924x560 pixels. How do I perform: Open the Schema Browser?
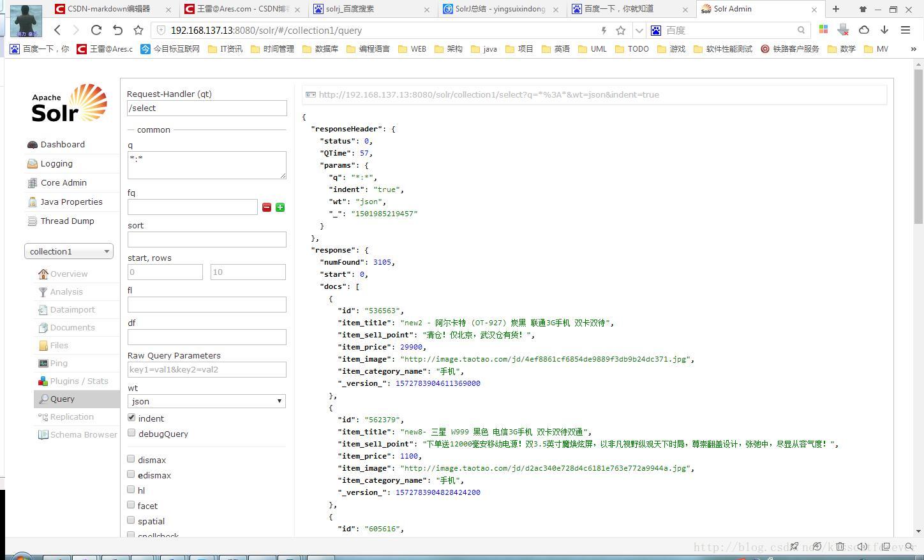pos(84,435)
